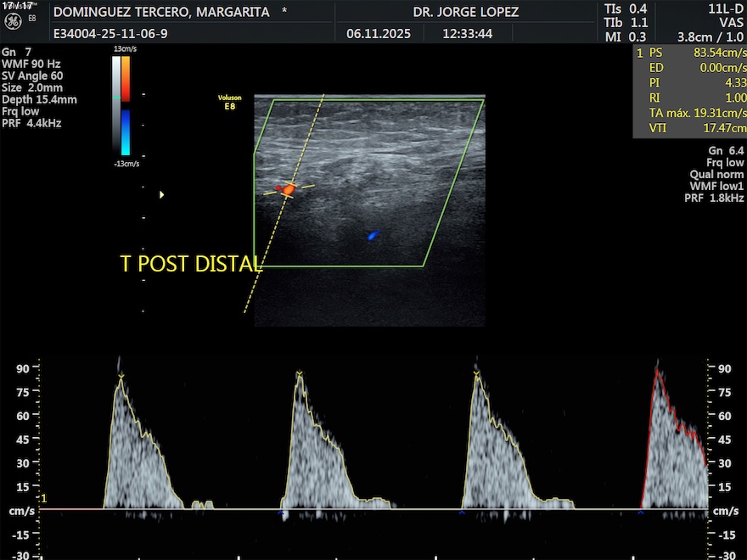The height and width of the screenshot is (560, 747).
Task: Click the patient name DOMINGUEZ TERCERO, MARGARITA
Action: point(161,12)
